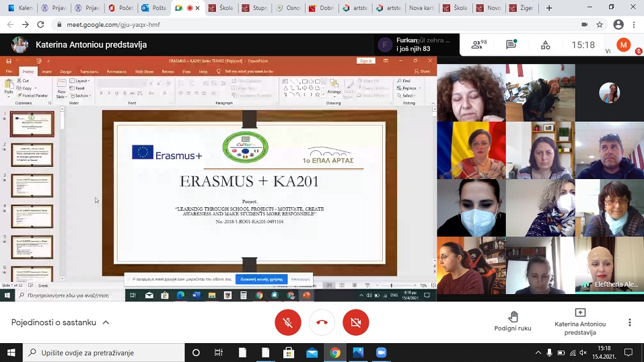Show hidden tray icons chevron
The width and height of the screenshot is (644, 362).
[x=538, y=353]
